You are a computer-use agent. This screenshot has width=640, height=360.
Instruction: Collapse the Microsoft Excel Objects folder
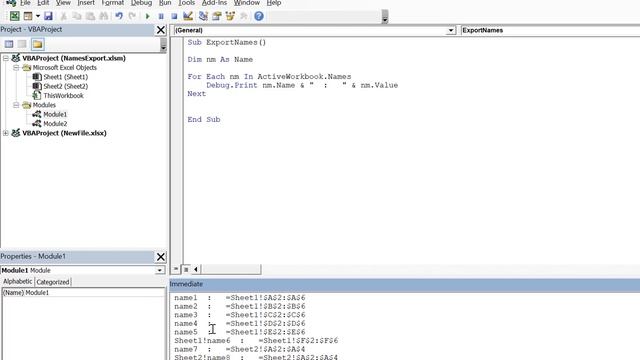point(16,68)
